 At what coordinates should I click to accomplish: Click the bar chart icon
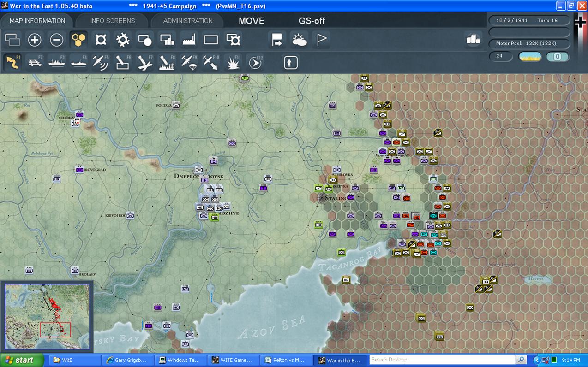pyautogui.click(x=473, y=40)
